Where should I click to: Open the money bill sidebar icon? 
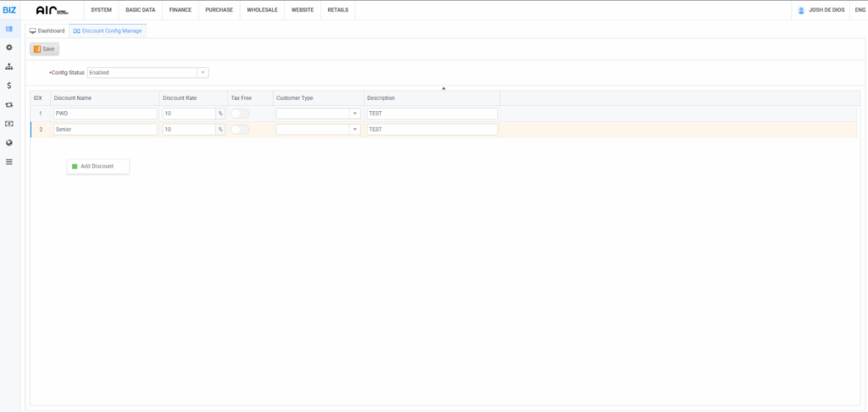click(8, 124)
